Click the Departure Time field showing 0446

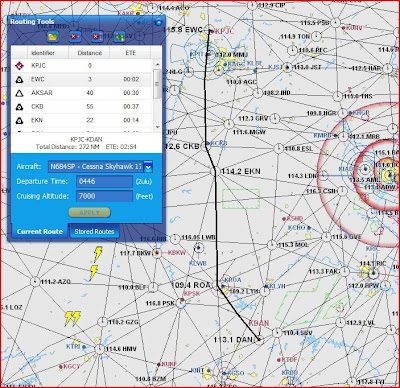tap(105, 181)
